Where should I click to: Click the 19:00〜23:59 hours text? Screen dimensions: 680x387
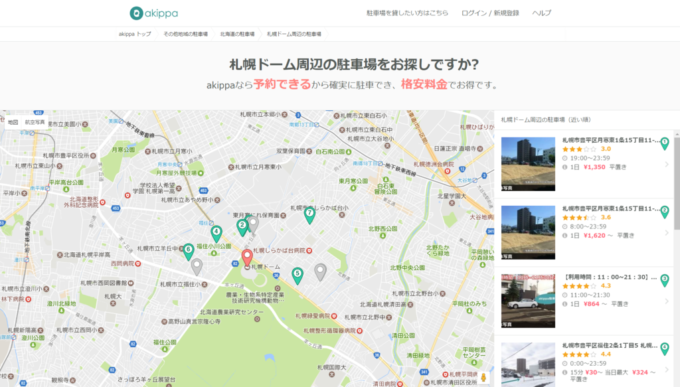pos(590,158)
